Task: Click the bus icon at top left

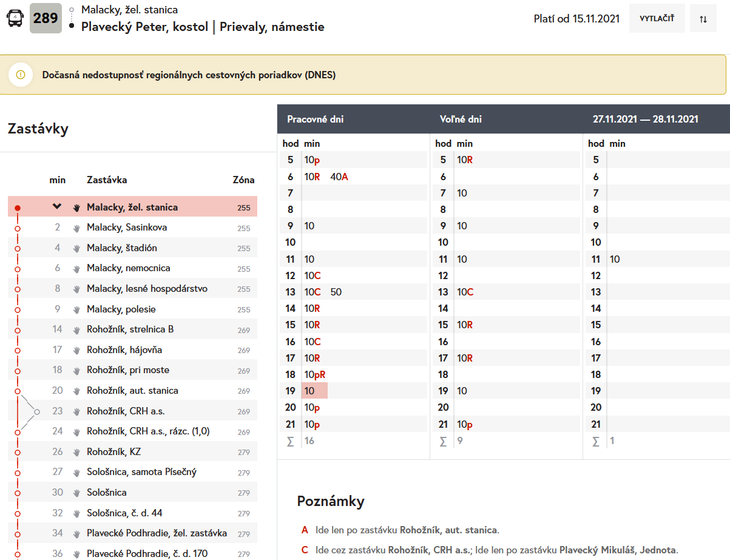Action: pyautogui.click(x=15, y=18)
